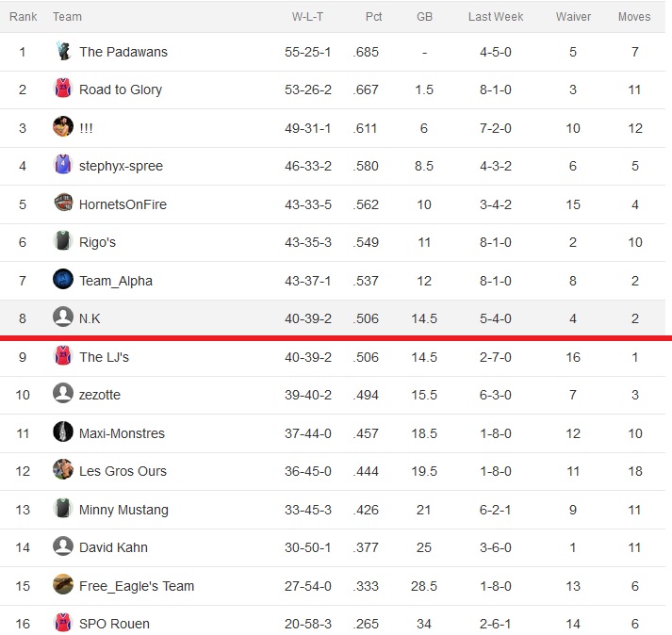This screenshot has width=672, height=635.
Task: Click the GB column header
Action: click(x=424, y=17)
